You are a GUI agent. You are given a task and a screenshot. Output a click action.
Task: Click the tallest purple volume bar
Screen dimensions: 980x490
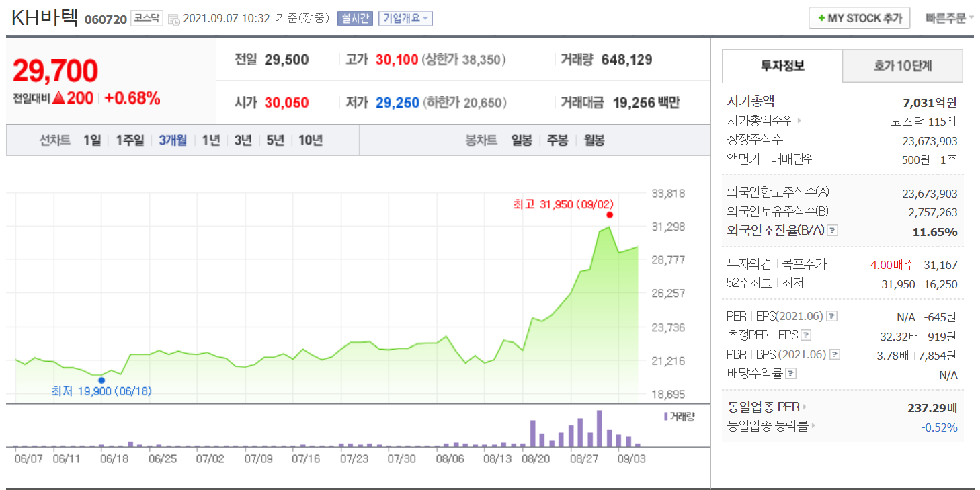tap(600, 428)
